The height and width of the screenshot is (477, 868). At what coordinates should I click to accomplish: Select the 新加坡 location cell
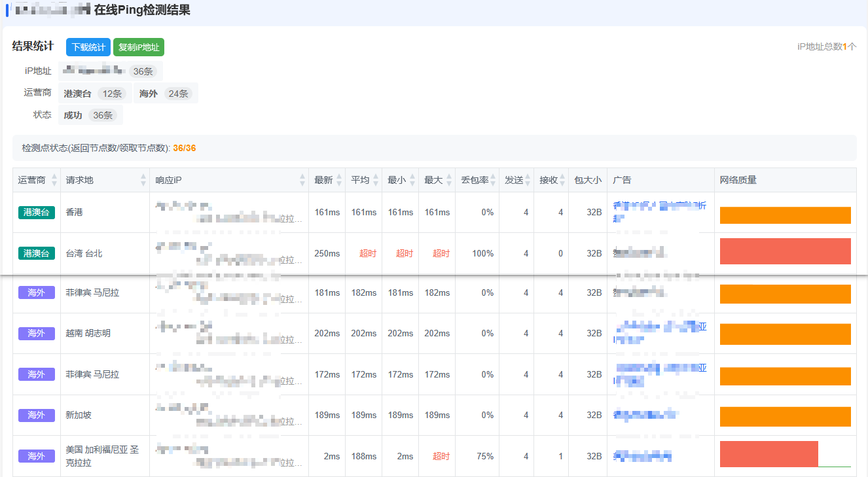pyautogui.click(x=105, y=415)
